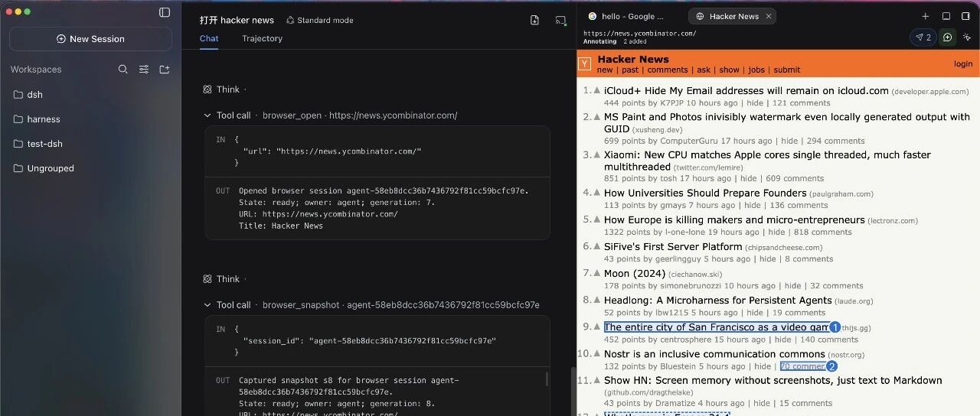Click the login link on Hacker News

(963, 64)
